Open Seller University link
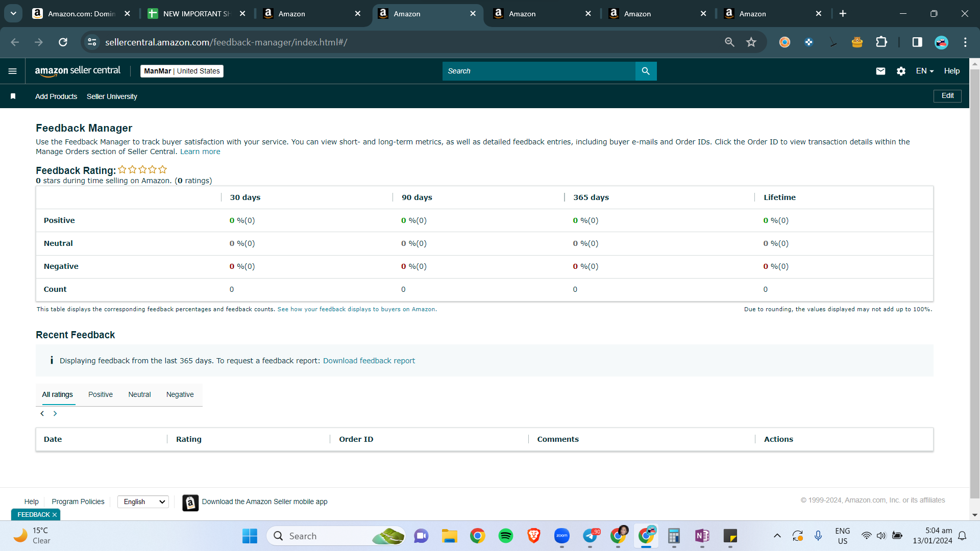The image size is (980, 551). click(112, 97)
